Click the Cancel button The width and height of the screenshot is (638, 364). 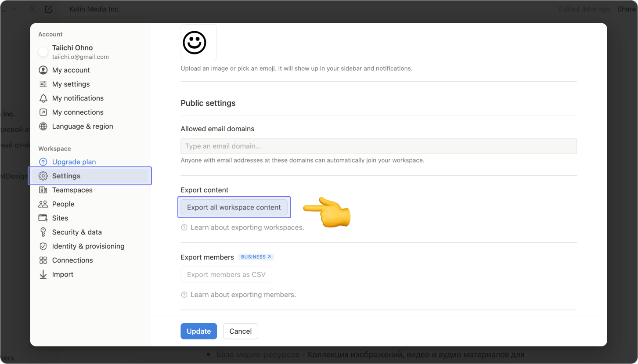pyautogui.click(x=240, y=332)
